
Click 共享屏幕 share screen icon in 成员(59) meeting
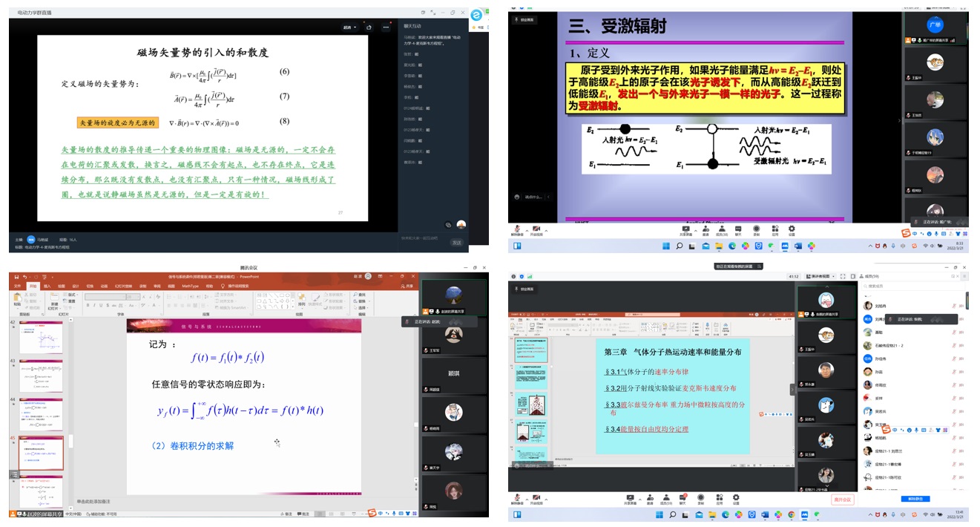631,497
